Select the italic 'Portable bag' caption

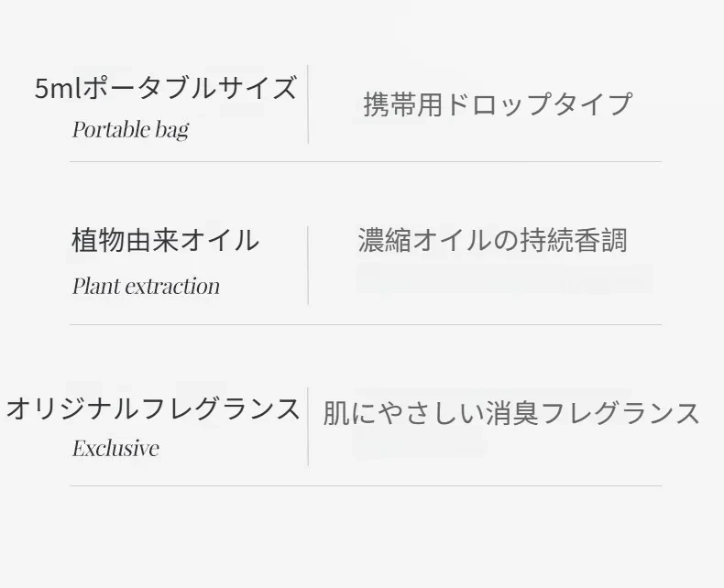pos(131,129)
